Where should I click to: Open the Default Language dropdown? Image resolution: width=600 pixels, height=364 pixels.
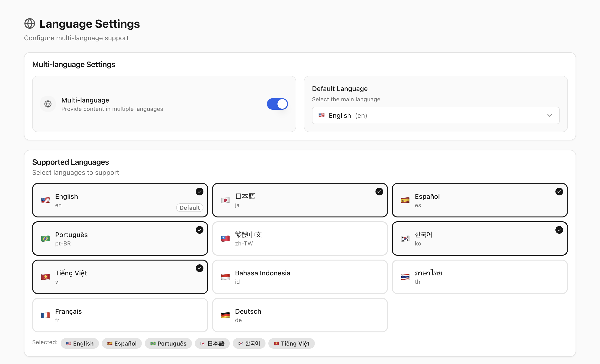pos(436,116)
